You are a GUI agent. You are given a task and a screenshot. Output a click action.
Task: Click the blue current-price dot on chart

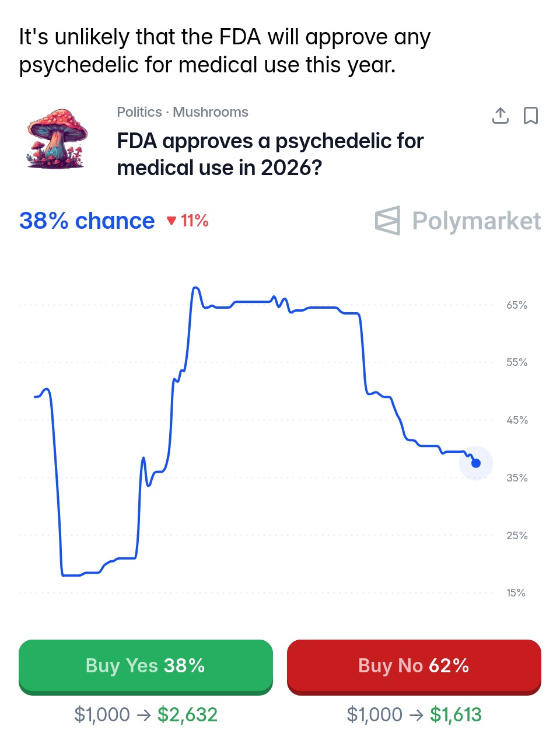pos(476,463)
